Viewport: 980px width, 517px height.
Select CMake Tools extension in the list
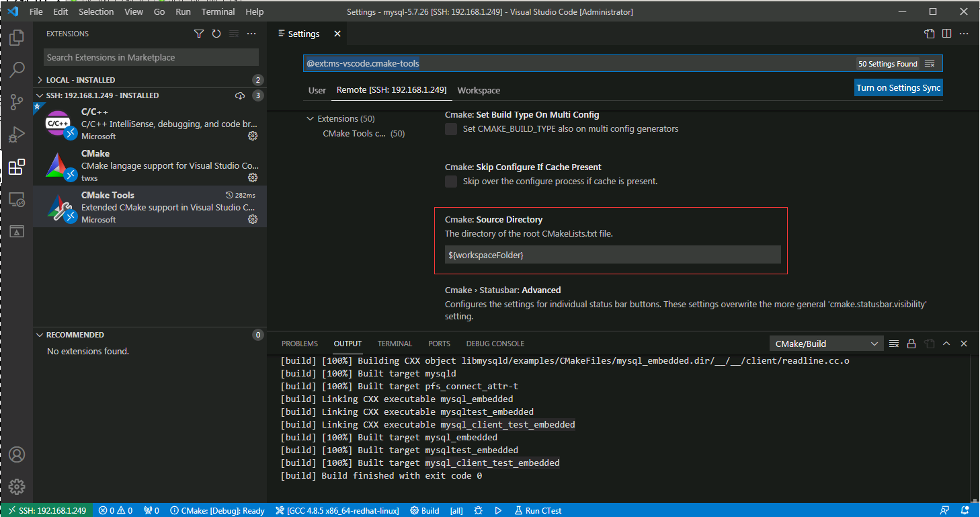click(x=149, y=206)
